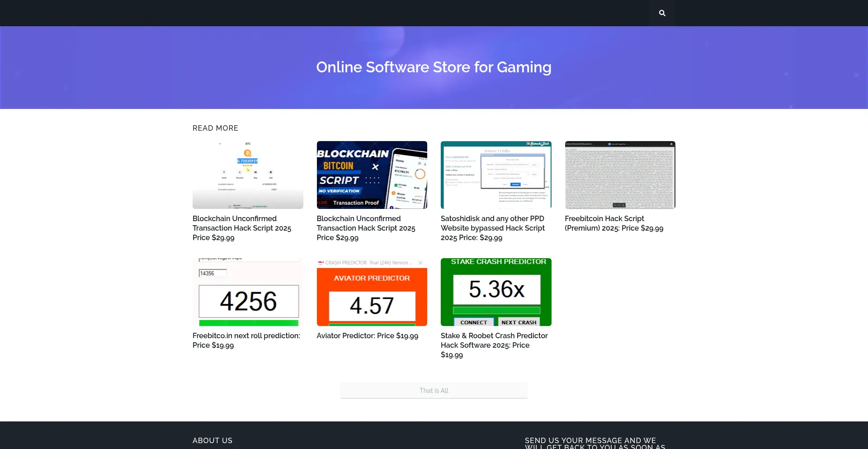The height and width of the screenshot is (449, 868).
Task: Open the Freebitcoin Hack Script code thumbnail
Action: tap(620, 175)
